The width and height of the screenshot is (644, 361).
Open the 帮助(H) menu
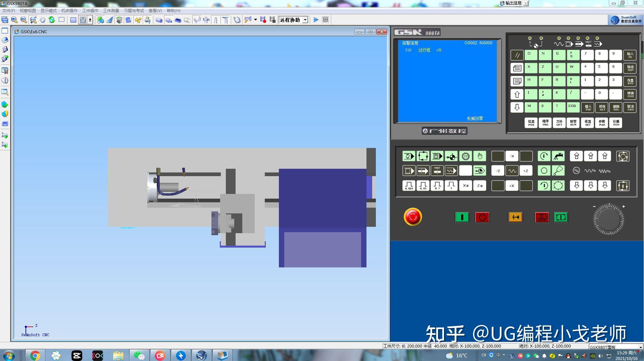tap(174, 10)
